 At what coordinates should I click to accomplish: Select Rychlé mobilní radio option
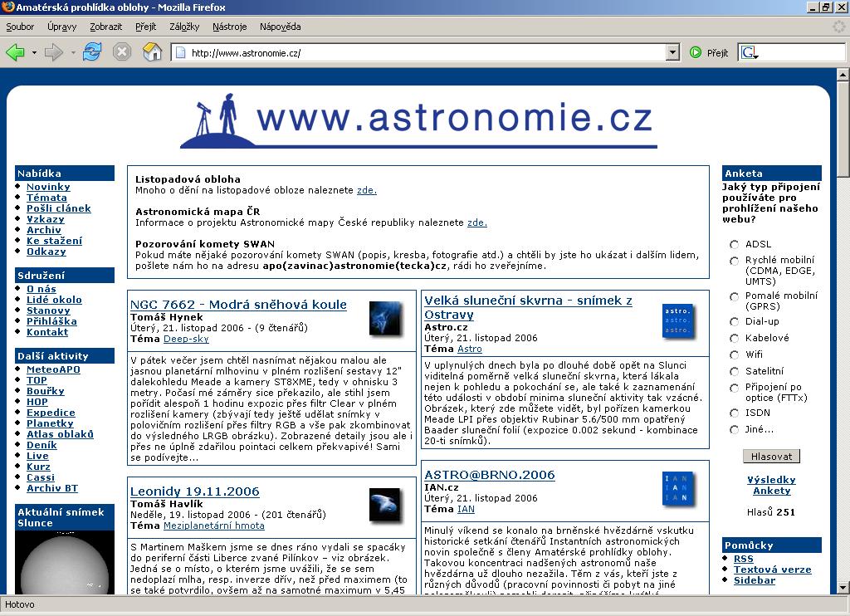[x=734, y=261]
